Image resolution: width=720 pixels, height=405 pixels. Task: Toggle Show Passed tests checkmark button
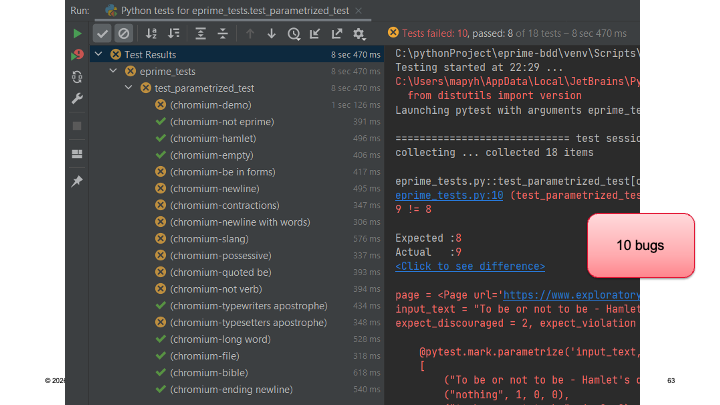102,34
